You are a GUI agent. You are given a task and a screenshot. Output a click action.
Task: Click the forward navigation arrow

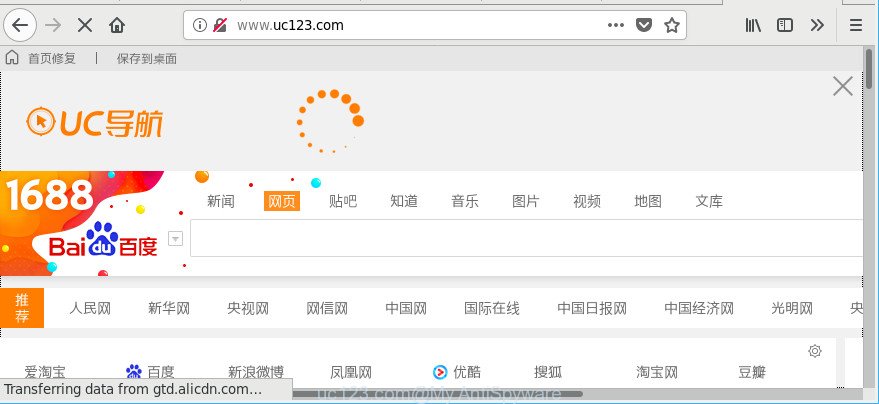(53, 25)
